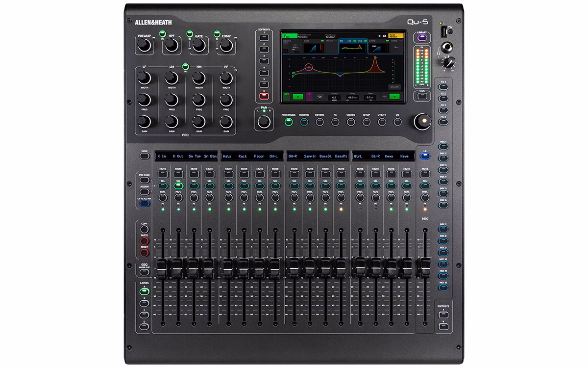The height and width of the screenshot is (368, 588).
Task: Click the red RESET button
Action: 145,253
